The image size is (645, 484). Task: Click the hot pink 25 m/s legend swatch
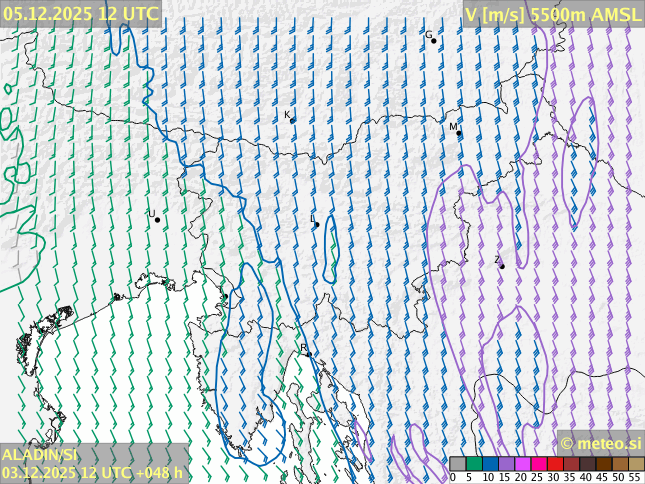538,464
